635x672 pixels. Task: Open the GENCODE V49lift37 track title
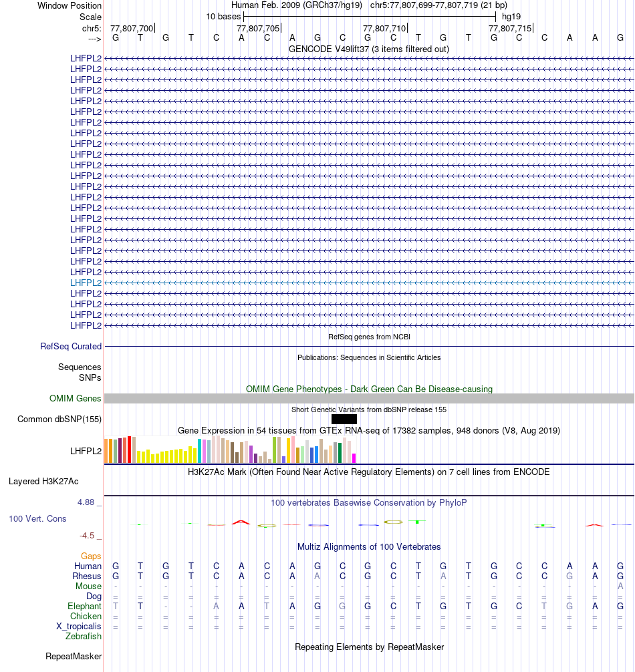click(x=369, y=49)
